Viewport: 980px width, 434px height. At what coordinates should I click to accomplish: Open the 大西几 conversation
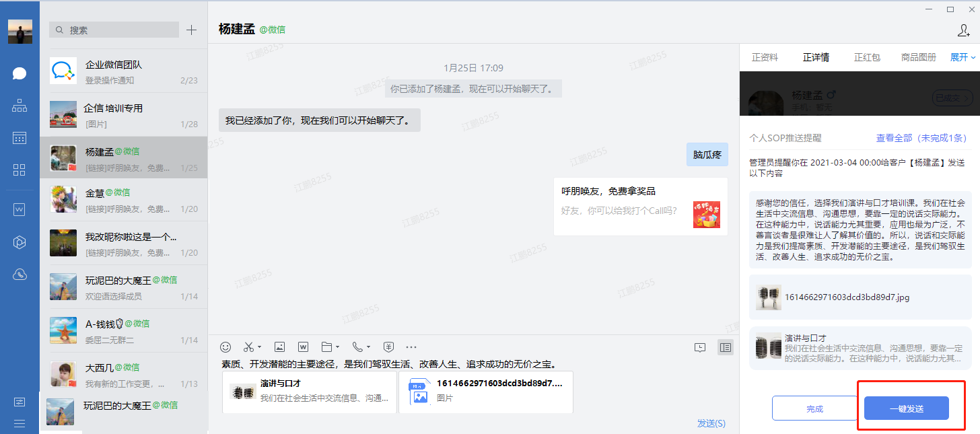click(x=124, y=374)
